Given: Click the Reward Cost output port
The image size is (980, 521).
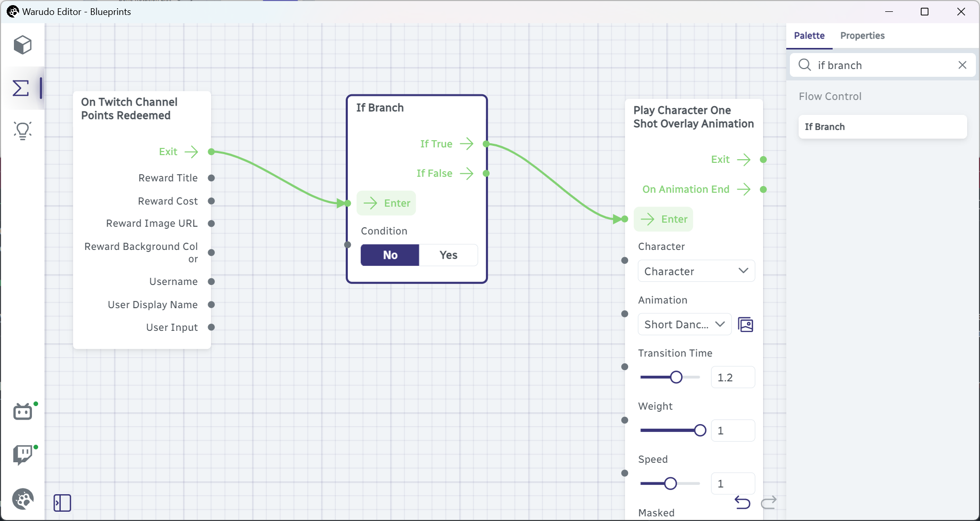Looking at the screenshot, I should pos(211,201).
